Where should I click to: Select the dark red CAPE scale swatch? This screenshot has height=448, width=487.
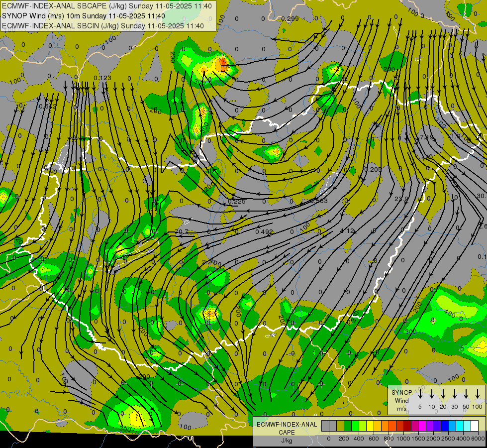408,426
